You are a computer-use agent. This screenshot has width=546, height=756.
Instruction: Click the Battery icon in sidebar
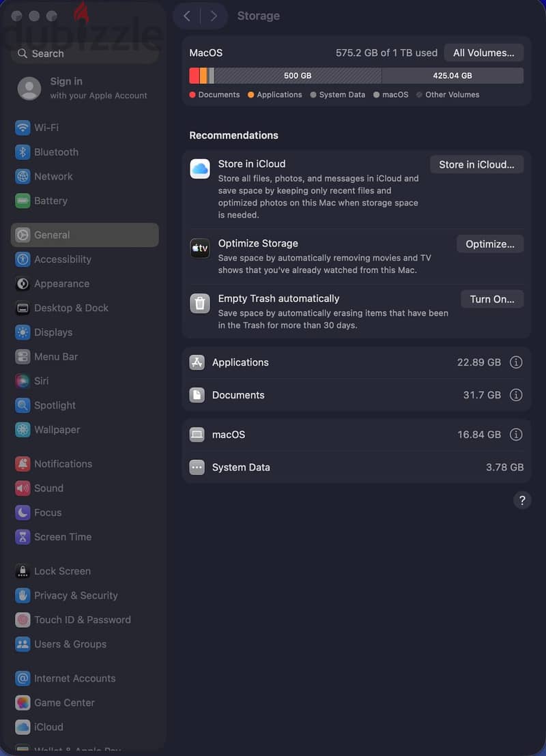tap(23, 201)
